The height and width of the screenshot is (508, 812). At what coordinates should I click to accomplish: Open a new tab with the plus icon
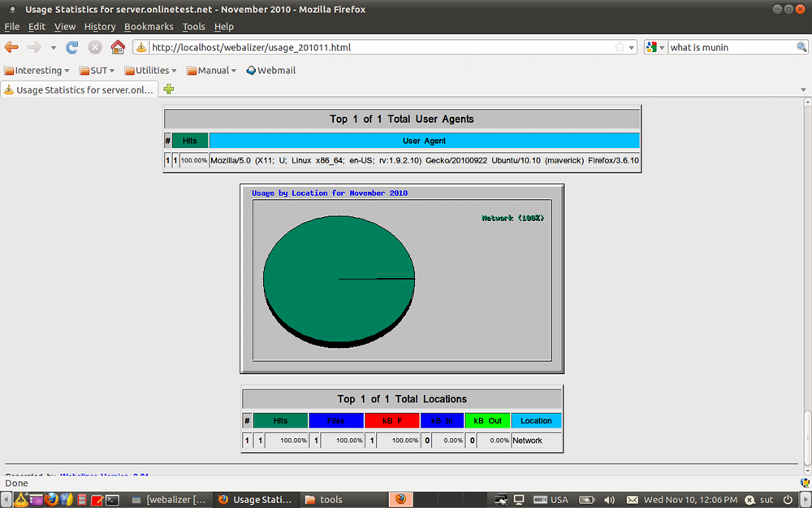tap(169, 89)
